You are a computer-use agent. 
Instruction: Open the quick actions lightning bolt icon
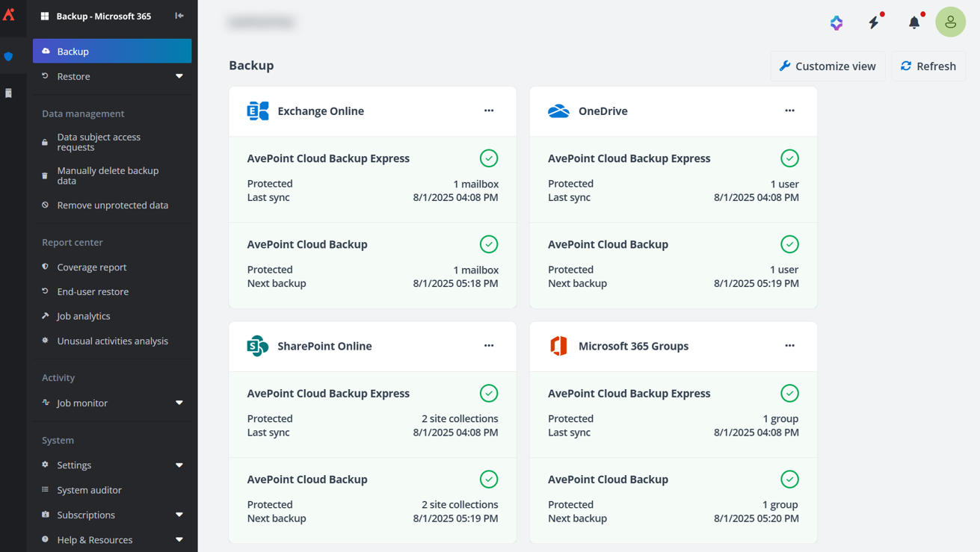(875, 22)
